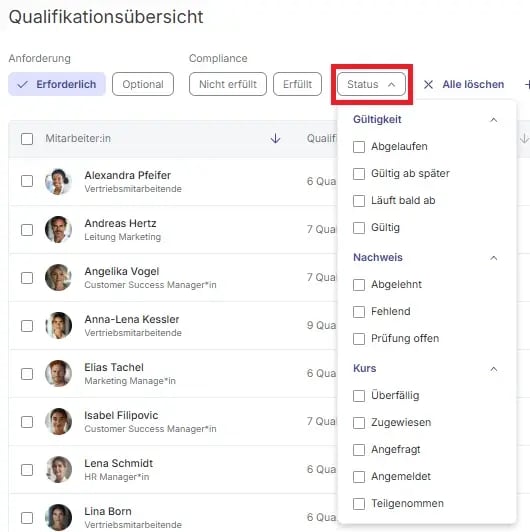This screenshot has height=532, width=530.
Task: Click Lina Born's avatar
Action: 58,518
